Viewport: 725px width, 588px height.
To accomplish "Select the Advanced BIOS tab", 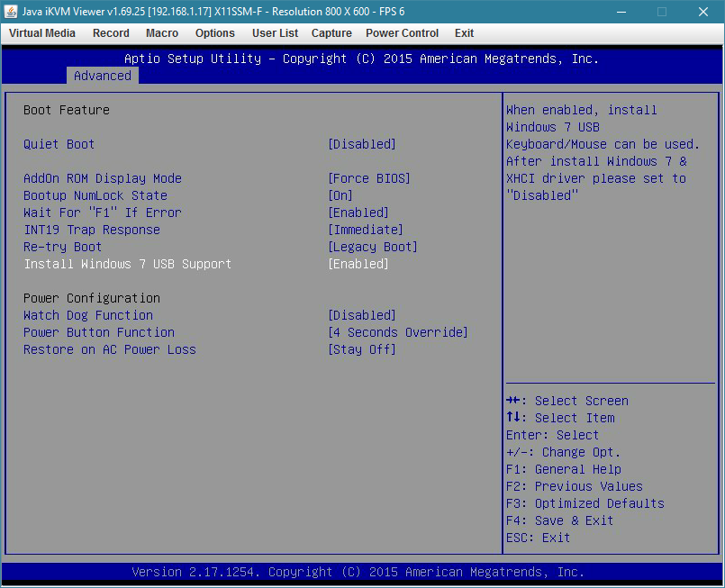I will [x=103, y=76].
